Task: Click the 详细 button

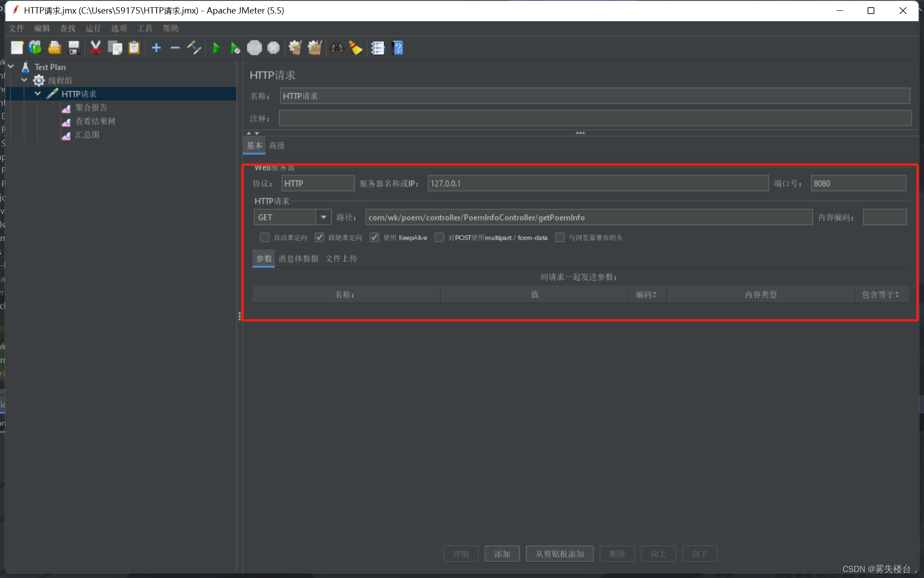Action: click(x=461, y=554)
